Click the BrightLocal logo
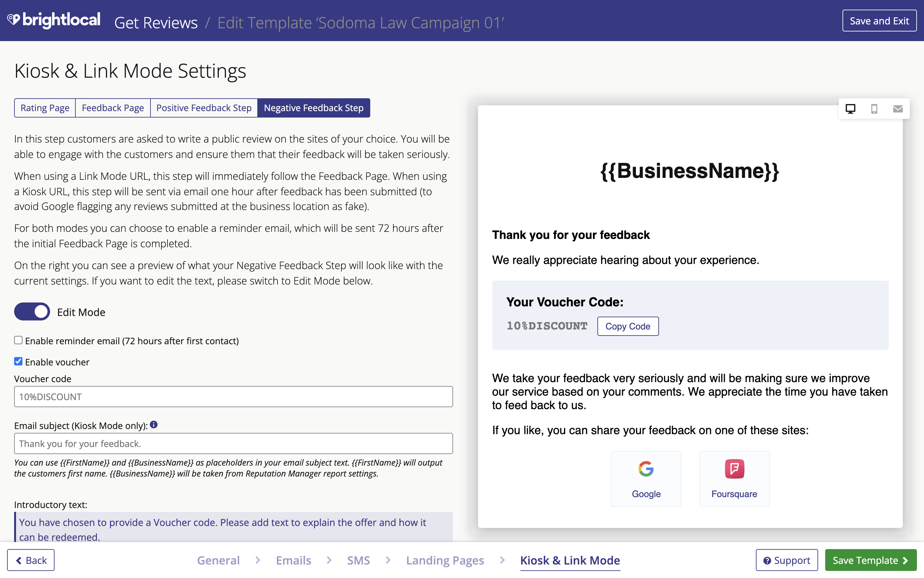This screenshot has width=924, height=578. coord(54,20)
